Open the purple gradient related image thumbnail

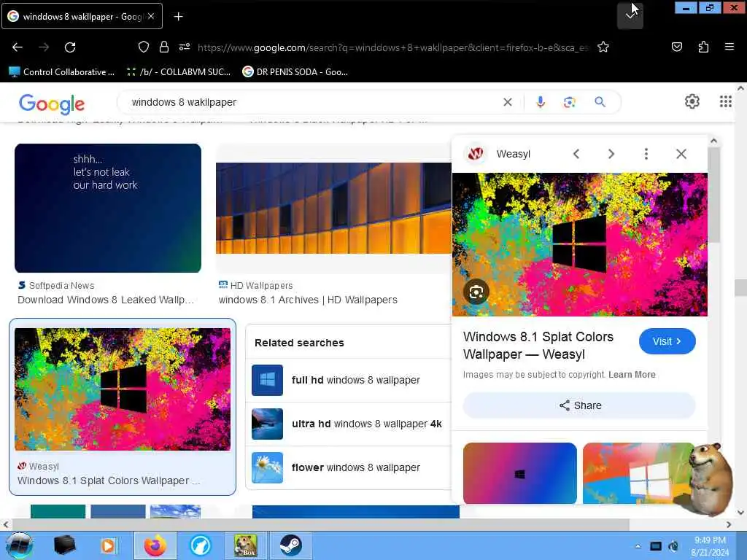click(519, 472)
